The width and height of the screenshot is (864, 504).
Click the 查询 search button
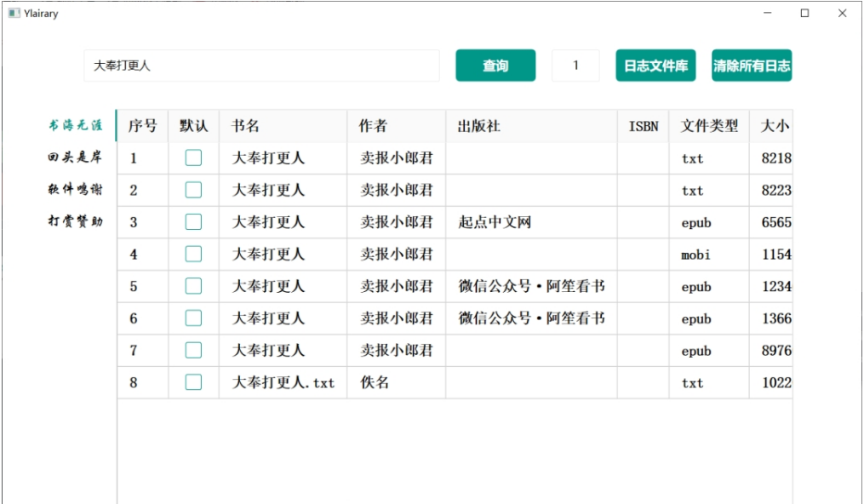495,66
